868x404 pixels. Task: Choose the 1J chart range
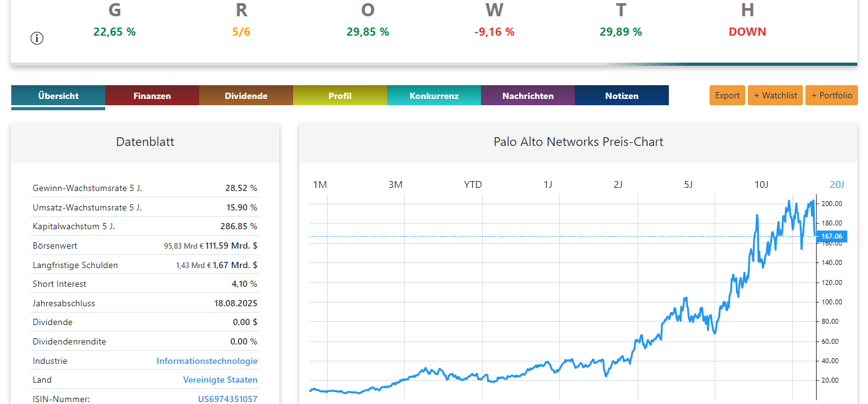pyautogui.click(x=548, y=184)
